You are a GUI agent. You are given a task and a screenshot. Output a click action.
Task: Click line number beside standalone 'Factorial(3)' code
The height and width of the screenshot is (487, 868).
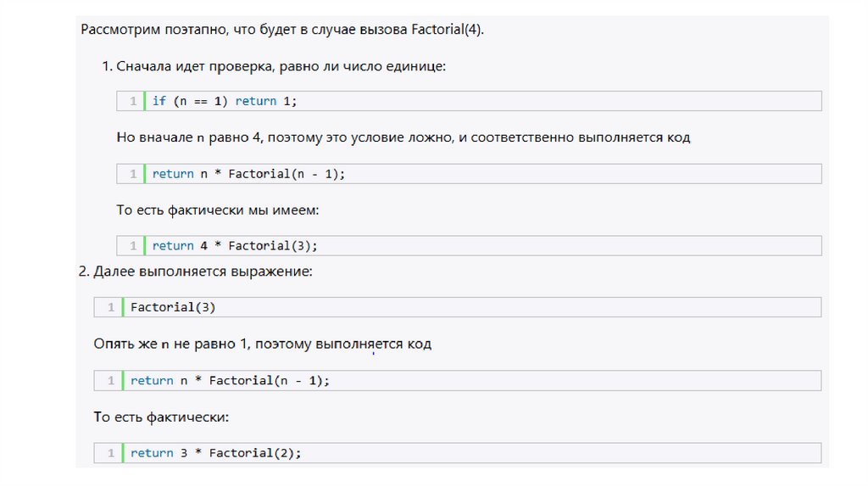point(110,307)
